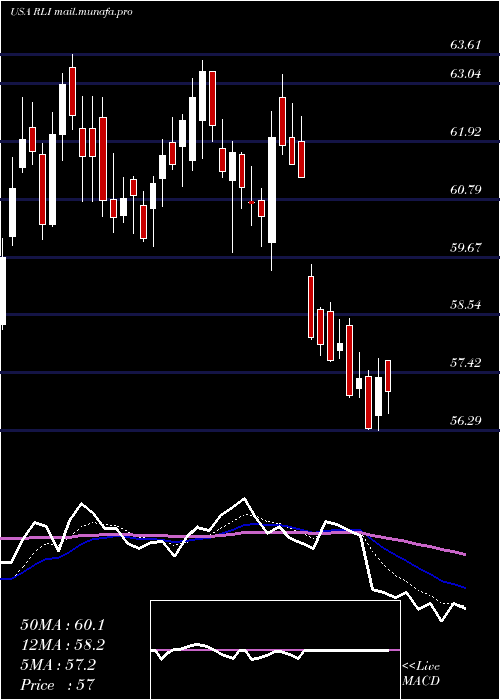The image size is (500, 700).
Task: Click the 63.61 price level label
Action: coord(466,45)
